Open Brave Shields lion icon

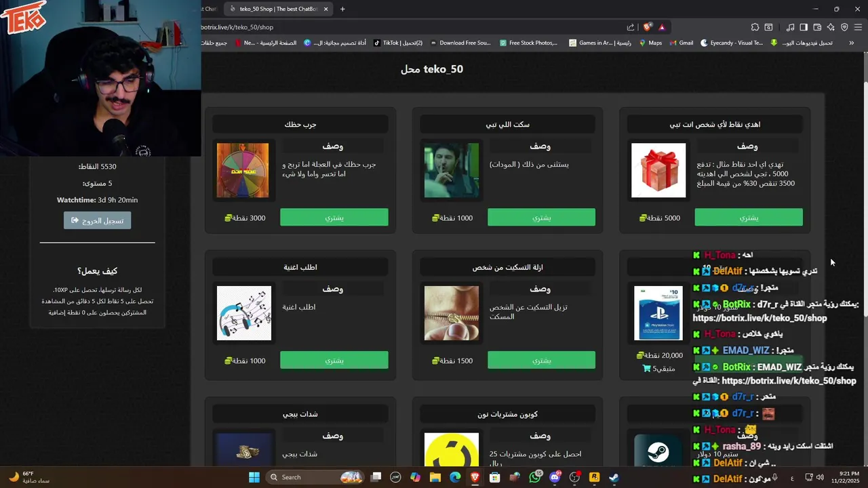648,27
